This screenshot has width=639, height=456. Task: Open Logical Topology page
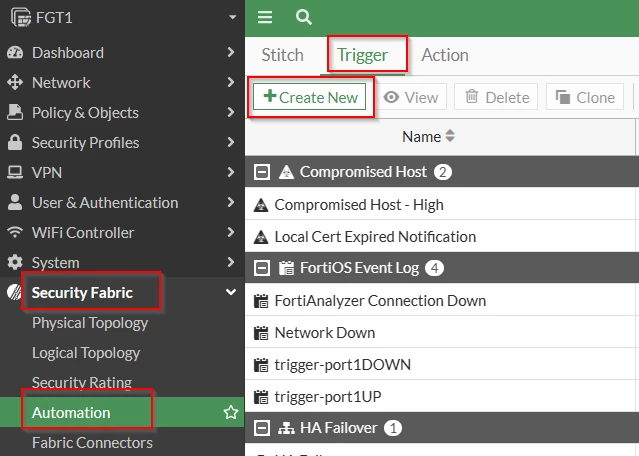(x=86, y=353)
